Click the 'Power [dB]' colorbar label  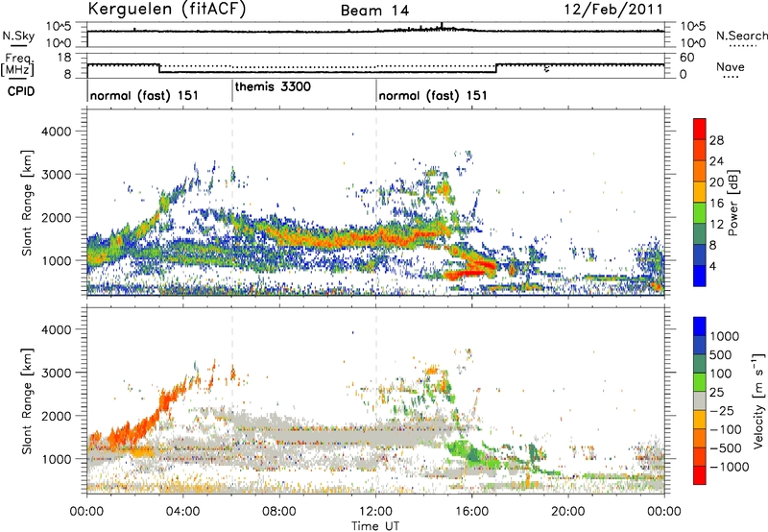pos(732,203)
